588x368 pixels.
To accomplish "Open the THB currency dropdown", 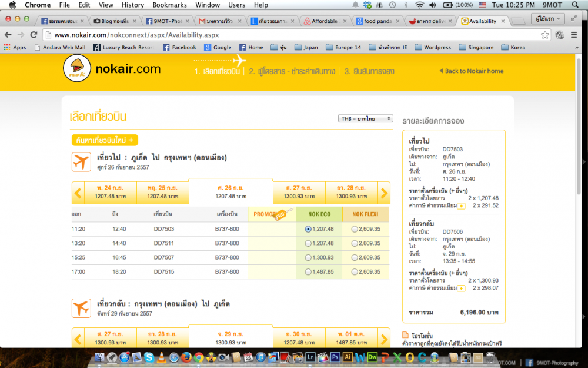I will click(x=365, y=118).
